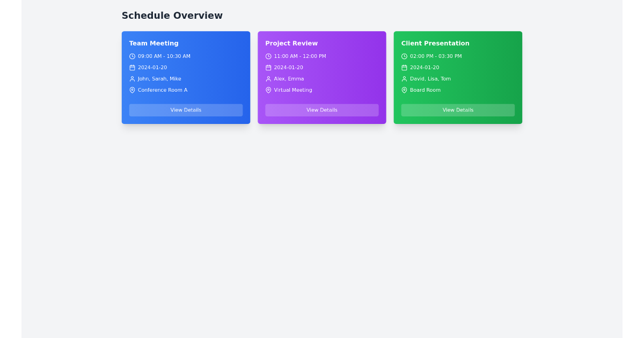The height and width of the screenshot is (338, 644).
Task: Click View Details on the Team Meeting card
Action: pyautogui.click(x=186, y=110)
